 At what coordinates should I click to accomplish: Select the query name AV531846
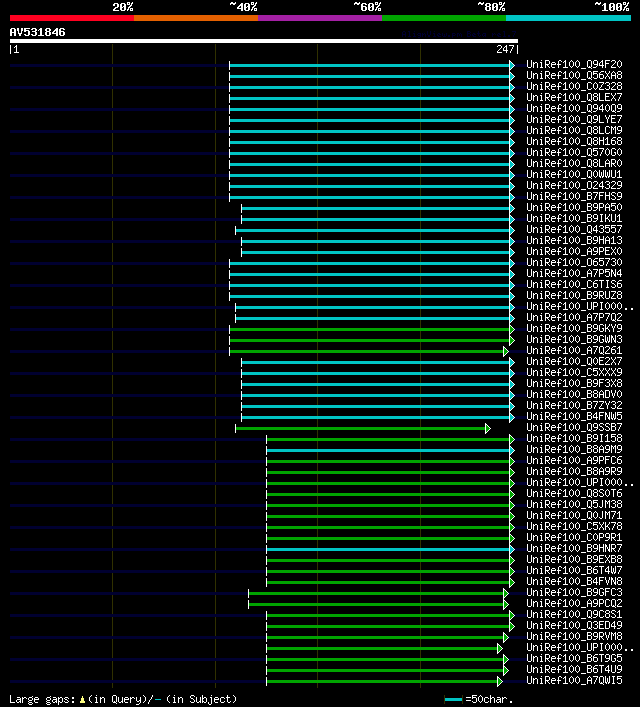click(x=37, y=32)
